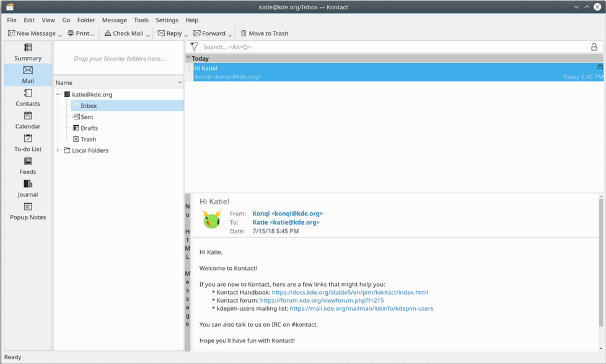606x364 pixels.
Task: Click sender link Konqi <konqi@kde.org>
Action: [x=288, y=214]
